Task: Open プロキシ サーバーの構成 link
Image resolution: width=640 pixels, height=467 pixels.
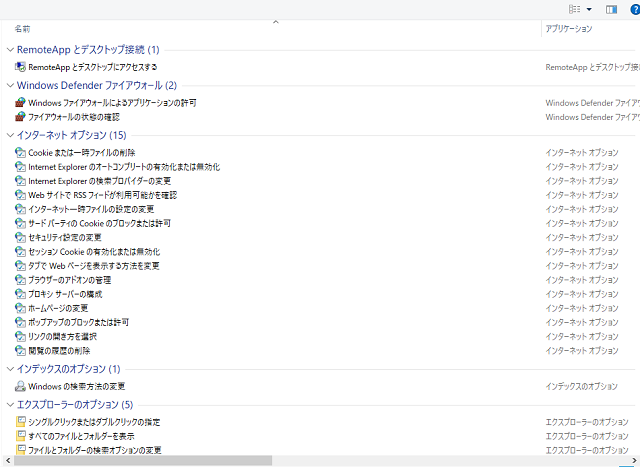Action: (65, 294)
